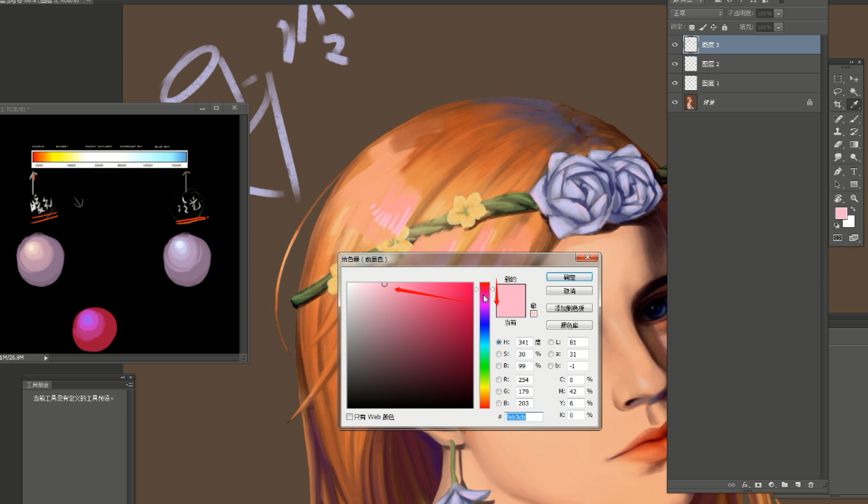The height and width of the screenshot is (504, 868).
Task: Click the vertical hue spectrum slider
Action: [x=484, y=345]
